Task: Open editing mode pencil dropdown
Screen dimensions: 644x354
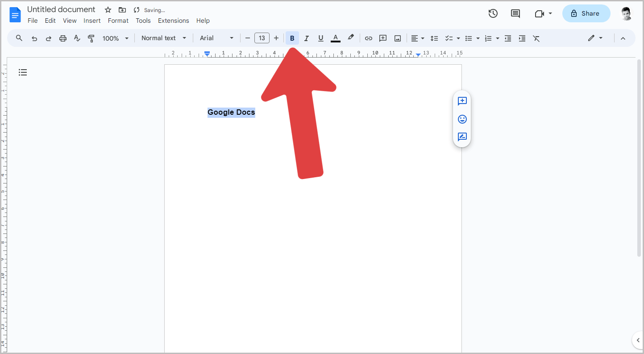Action: [595, 38]
